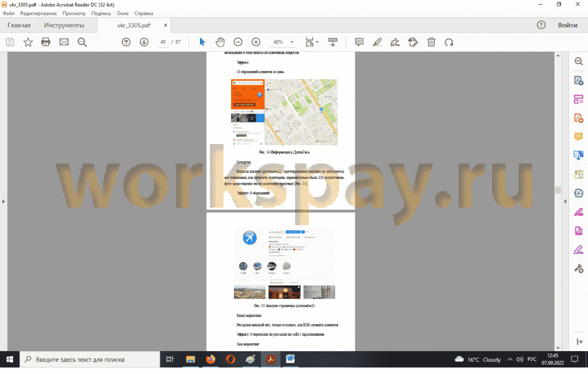Open the Redact tool in the right panel
Screen dimensions: 588x374
coord(579,212)
